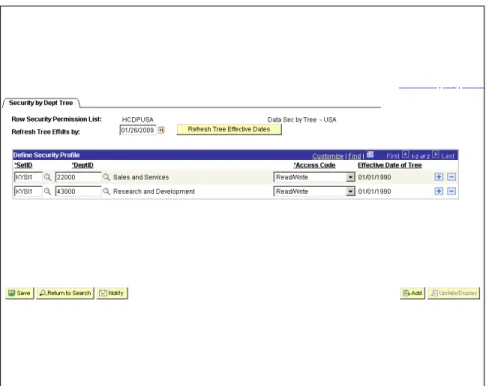489x386 pixels.
Task: Focus DeptID field containing 22000
Action: click(78, 177)
